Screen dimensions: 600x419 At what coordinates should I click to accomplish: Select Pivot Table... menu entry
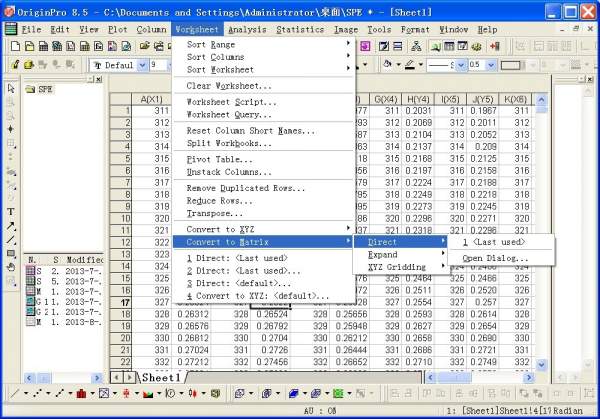click(x=264, y=159)
